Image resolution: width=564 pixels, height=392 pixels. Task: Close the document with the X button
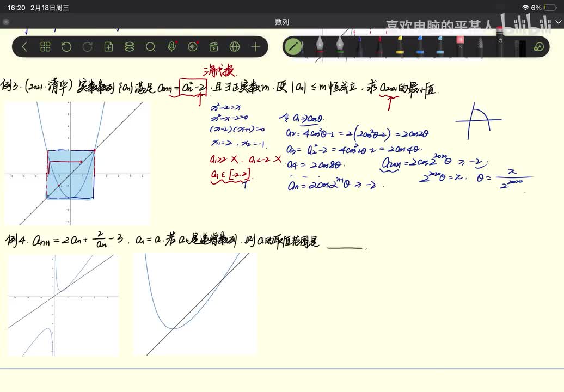(5, 22)
